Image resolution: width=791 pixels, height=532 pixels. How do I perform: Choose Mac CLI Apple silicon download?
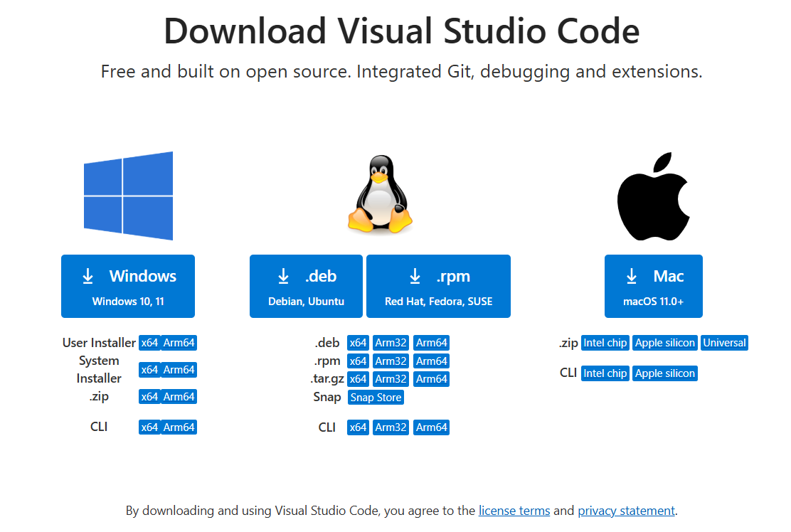coord(665,373)
